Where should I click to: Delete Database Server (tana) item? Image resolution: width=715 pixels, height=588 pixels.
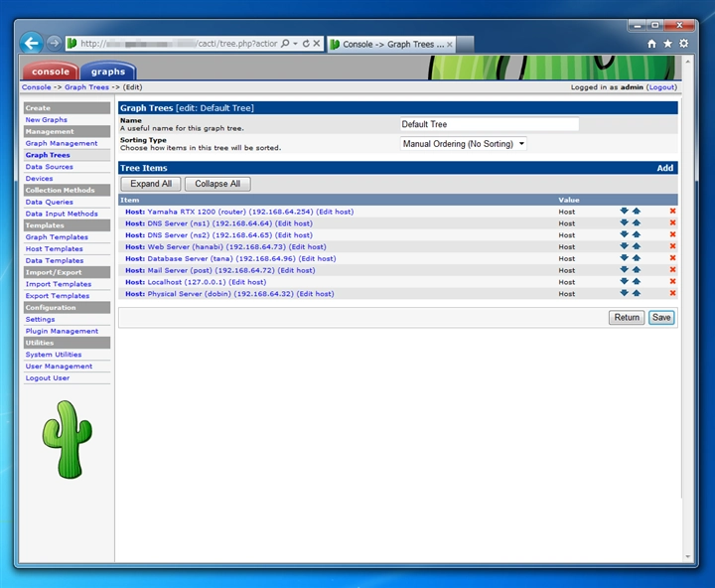tap(672, 257)
